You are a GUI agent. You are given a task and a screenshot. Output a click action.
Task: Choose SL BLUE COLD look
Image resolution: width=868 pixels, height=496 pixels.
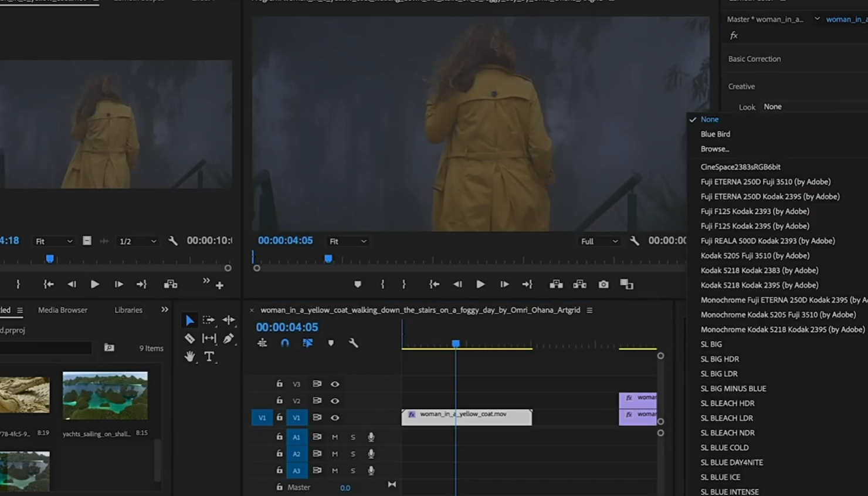click(x=724, y=447)
